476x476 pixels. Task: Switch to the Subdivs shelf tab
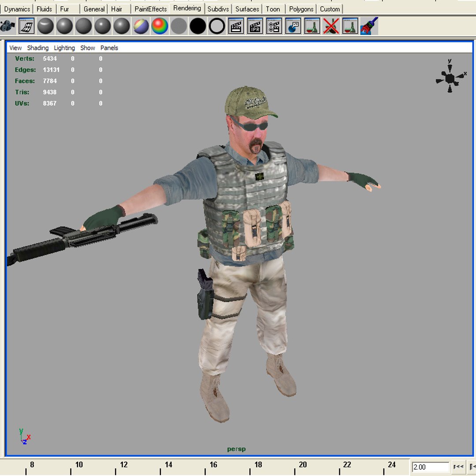point(218,9)
